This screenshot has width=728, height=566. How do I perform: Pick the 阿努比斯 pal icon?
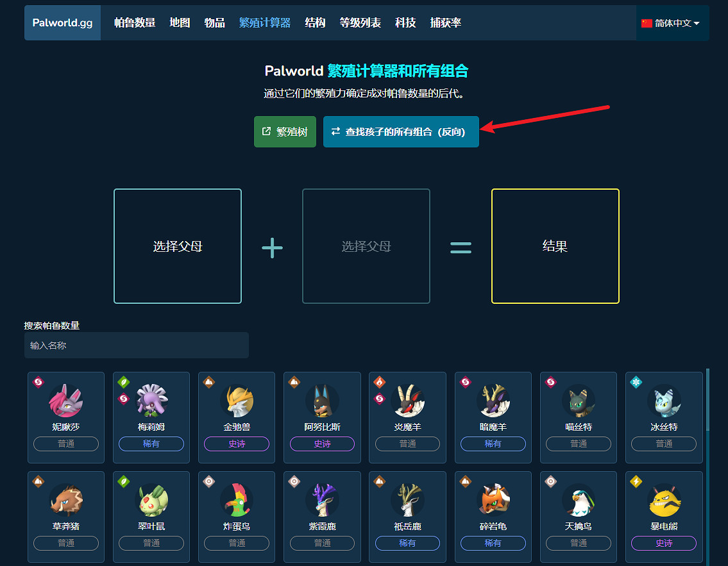[322, 401]
